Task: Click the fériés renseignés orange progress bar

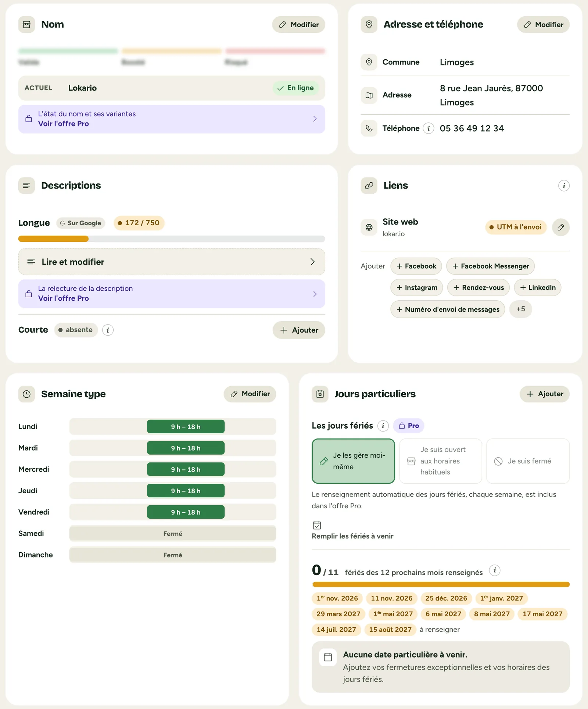Action: click(441, 584)
